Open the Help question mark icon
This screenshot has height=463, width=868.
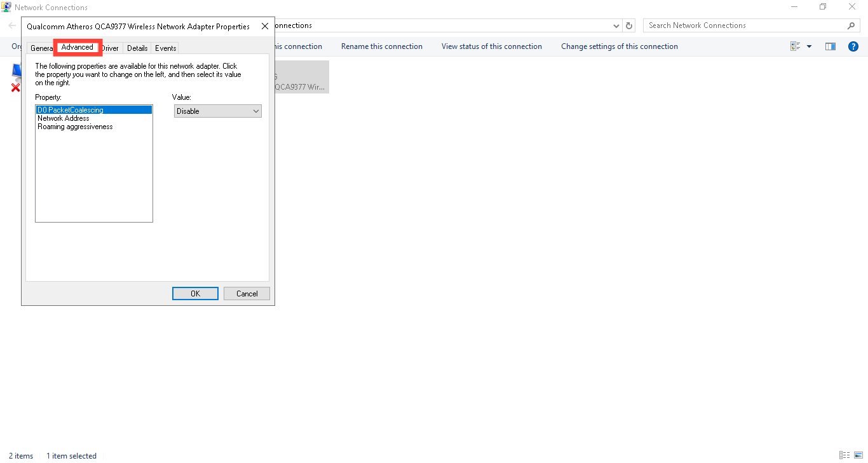[853, 46]
